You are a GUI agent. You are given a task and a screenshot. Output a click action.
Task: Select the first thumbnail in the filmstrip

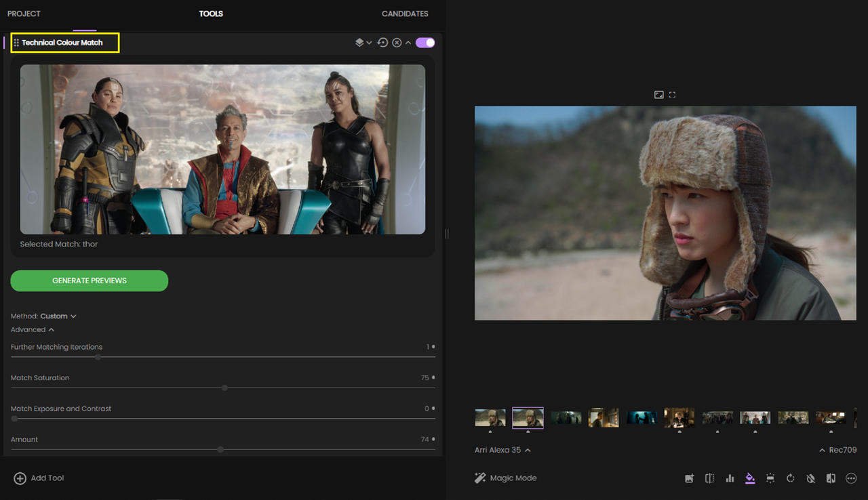[x=490, y=417]
